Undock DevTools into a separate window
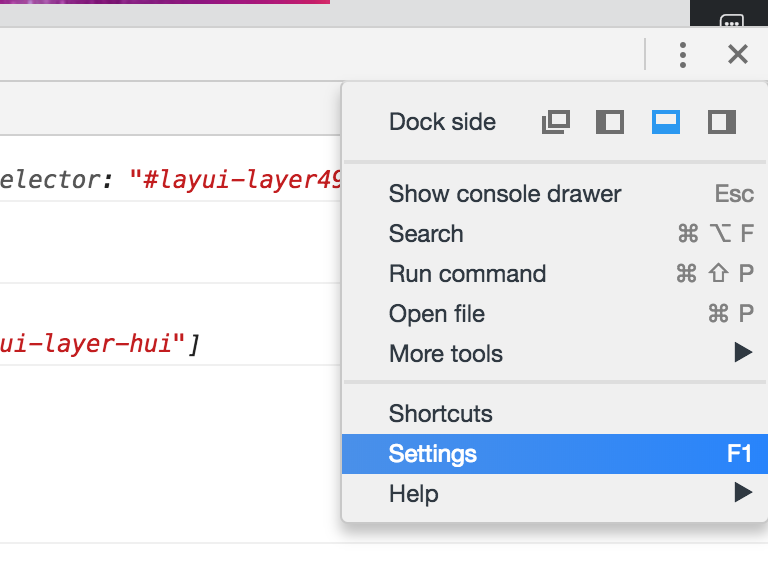Image resolution: width=768 pixels, height=566 pixels. [x=556, y=122]
